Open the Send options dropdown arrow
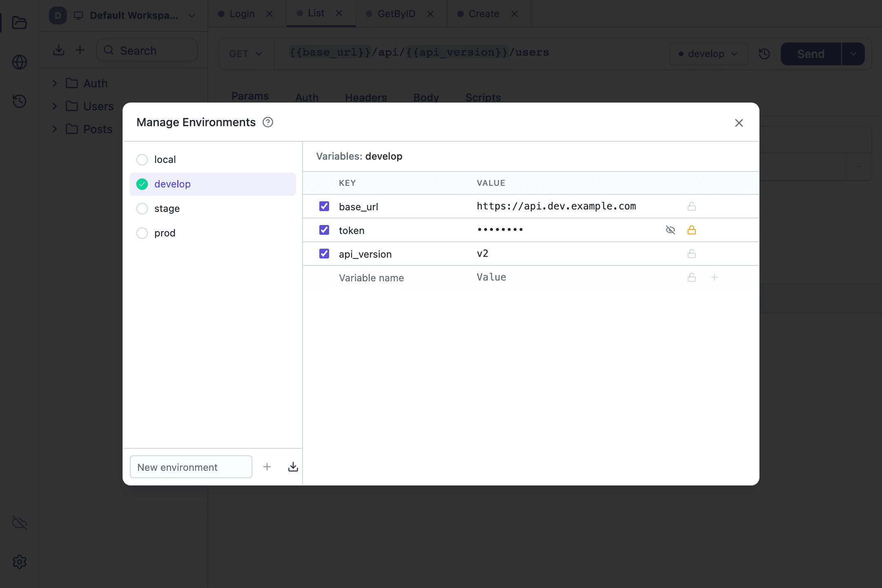 (x=853, y=54)
